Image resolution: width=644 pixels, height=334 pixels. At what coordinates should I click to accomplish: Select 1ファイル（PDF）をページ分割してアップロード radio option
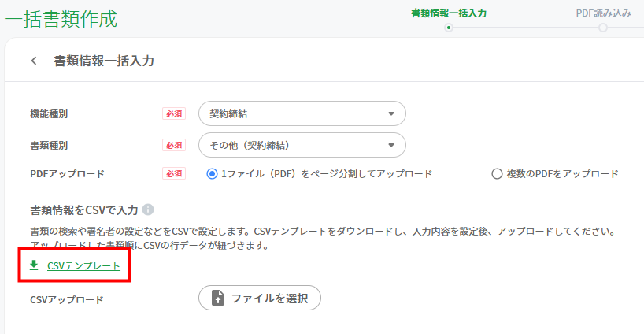[212, 174]
